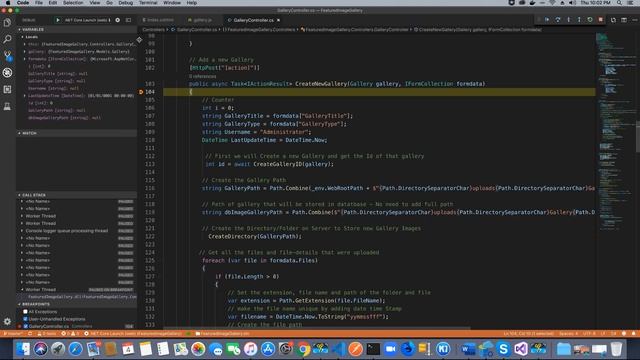Open the Extensions view in activity bar

coord(7,89)
